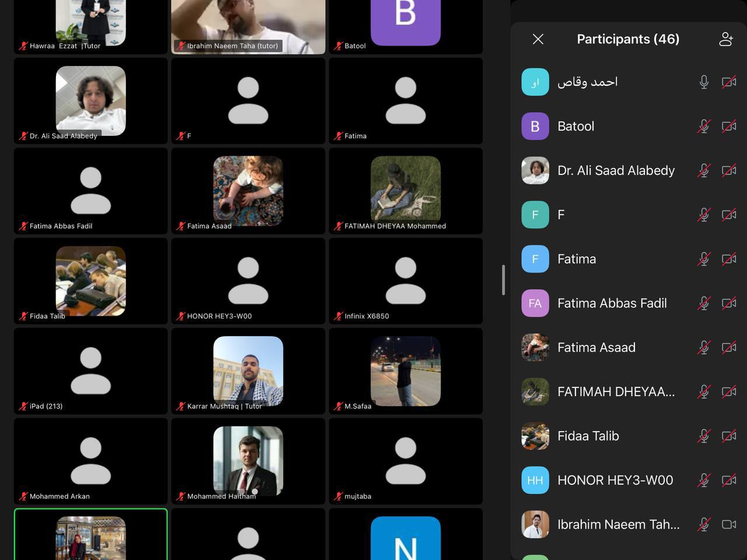Viewport: 747px width, 560px height.
Task: Select Dr. Ali Saad Alabedy's video tile
Action: click(x=90, y=101)
